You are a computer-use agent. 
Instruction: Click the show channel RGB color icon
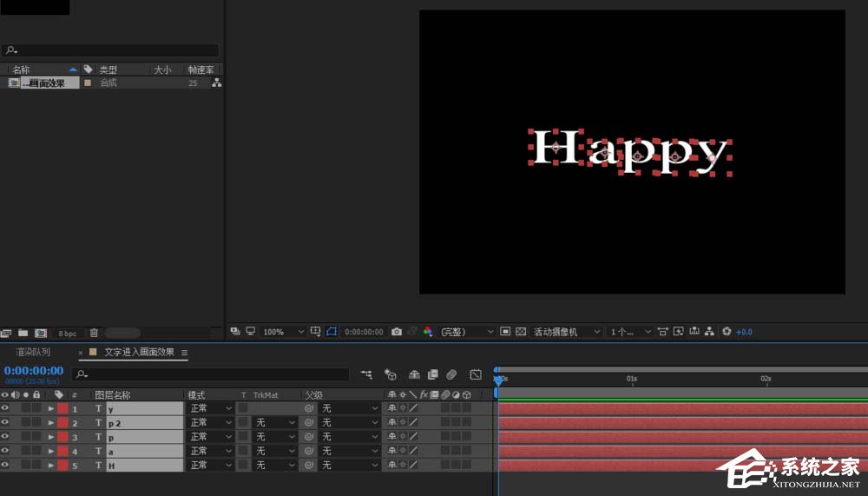tap(427, 332)
